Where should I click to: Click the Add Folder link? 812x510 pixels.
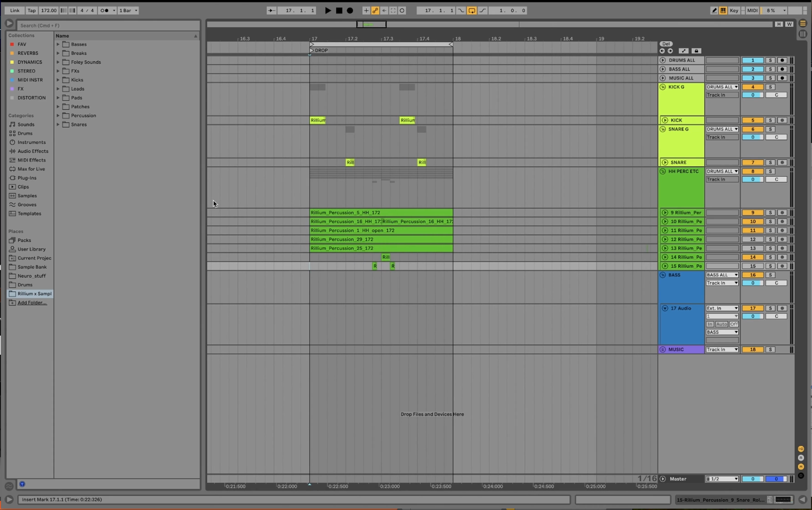[32, 303]
